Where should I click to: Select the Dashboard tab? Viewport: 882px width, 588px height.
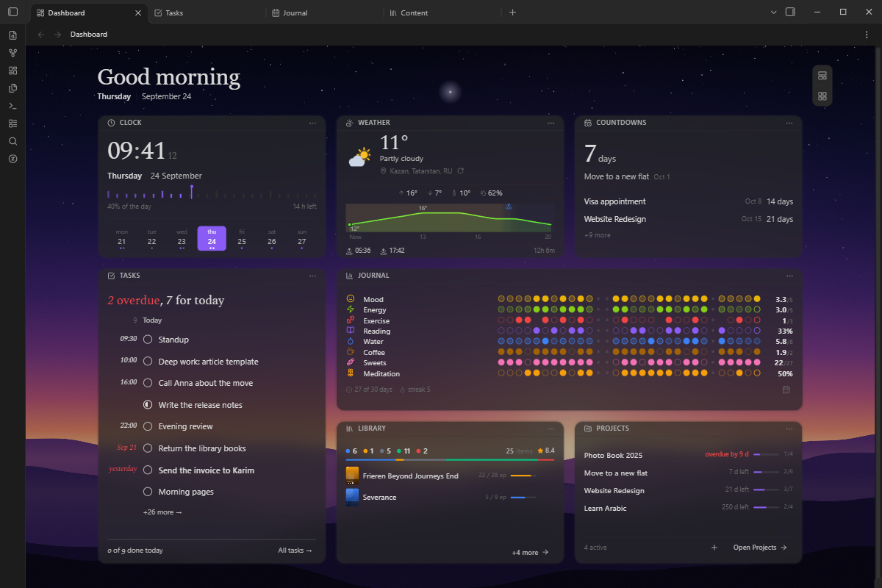88,12
